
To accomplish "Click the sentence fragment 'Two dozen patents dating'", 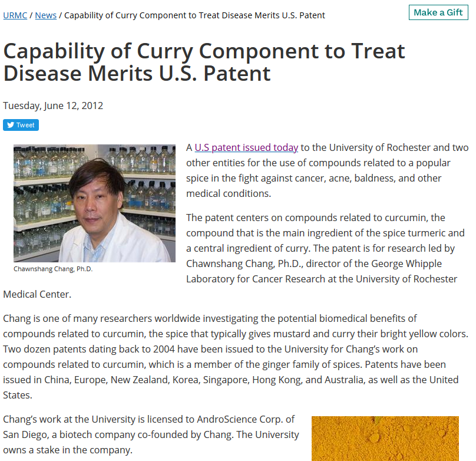I will coord(58,349).
